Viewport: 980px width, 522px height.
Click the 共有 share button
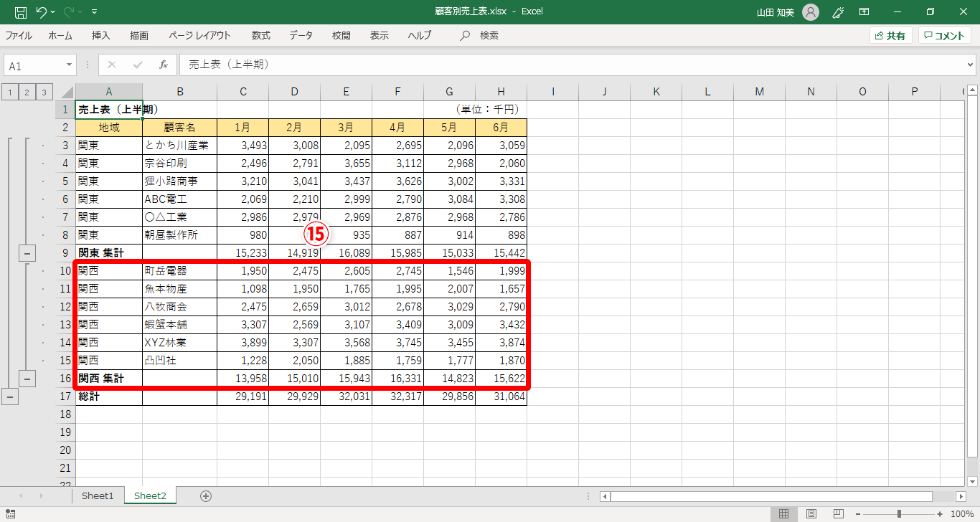coord(890,35)
